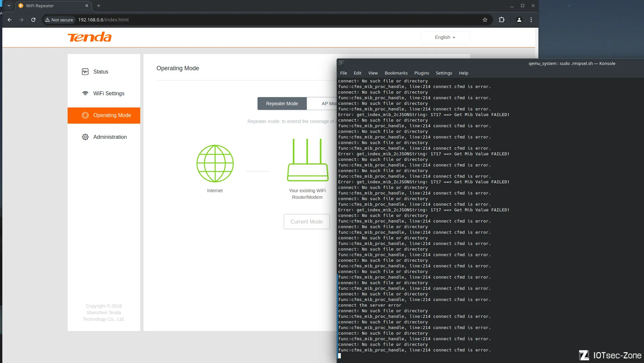
Task: Click the terminal cursor at bottom of Konsole
Action: point(339,356)
